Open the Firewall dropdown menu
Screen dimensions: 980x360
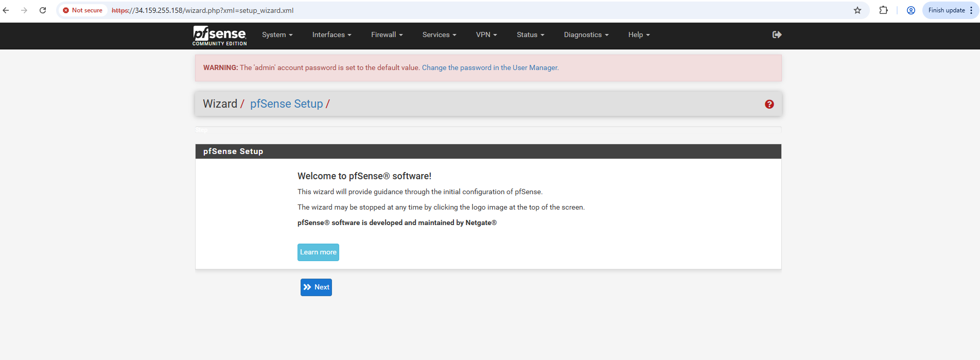(387, 35)
